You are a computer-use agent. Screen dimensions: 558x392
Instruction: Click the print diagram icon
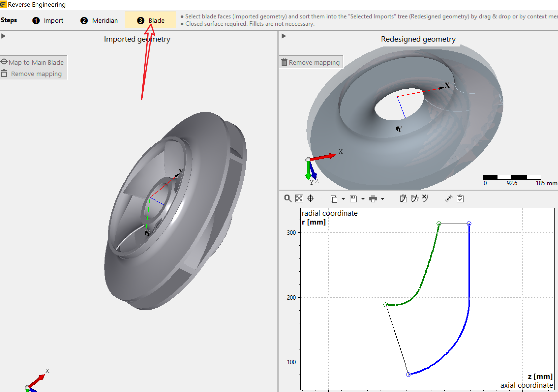tap(373, 199)
